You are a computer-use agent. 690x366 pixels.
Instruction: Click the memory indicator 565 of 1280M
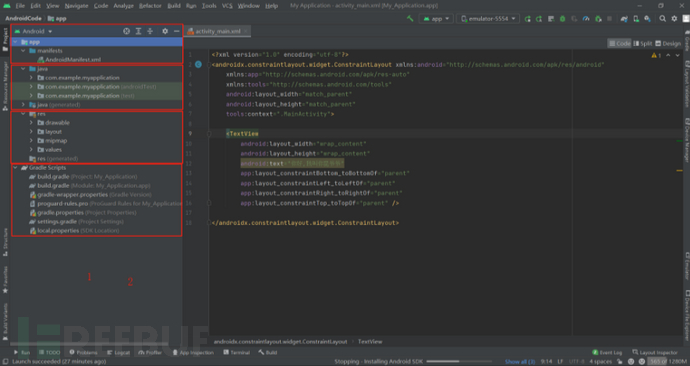tap(668, 362)
